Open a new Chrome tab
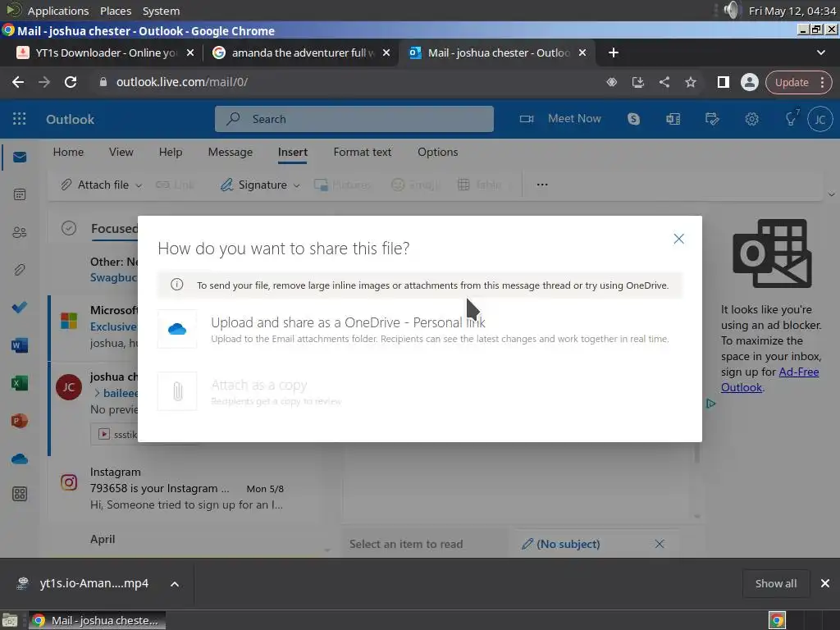 point(614,52)
